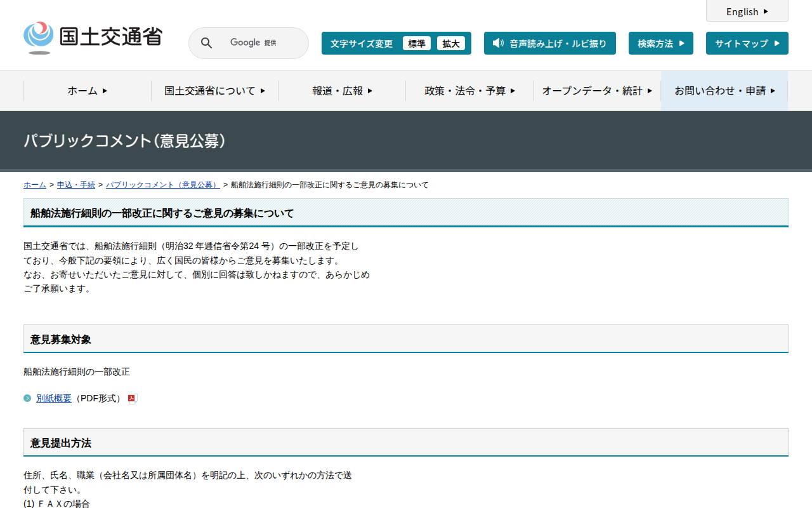
Task: Open the お問い合わせ・申請 menu
Action: 724,91
